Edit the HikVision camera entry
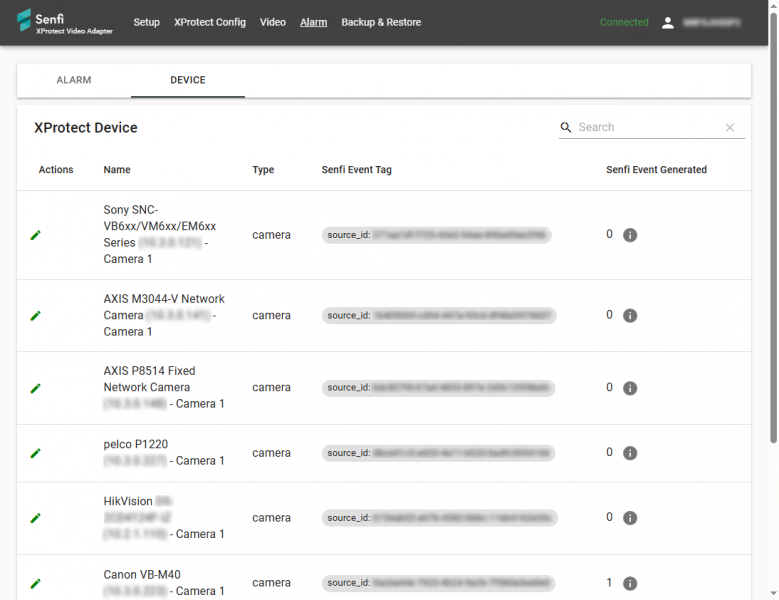Screen dimensions: 779x600 pos(36,518)
